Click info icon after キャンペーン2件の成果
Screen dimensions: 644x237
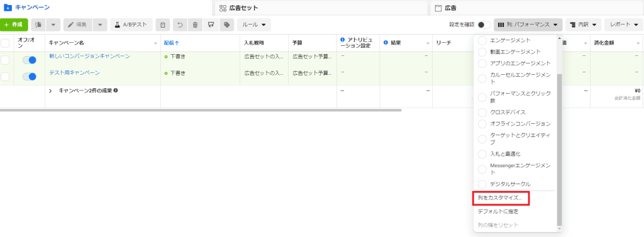pyautogui.click(x=116, y=91)
